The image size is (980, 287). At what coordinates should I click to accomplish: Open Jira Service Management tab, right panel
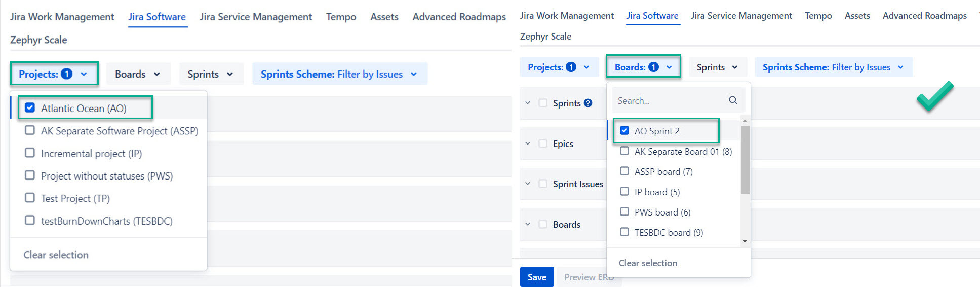tap(741, 16)
